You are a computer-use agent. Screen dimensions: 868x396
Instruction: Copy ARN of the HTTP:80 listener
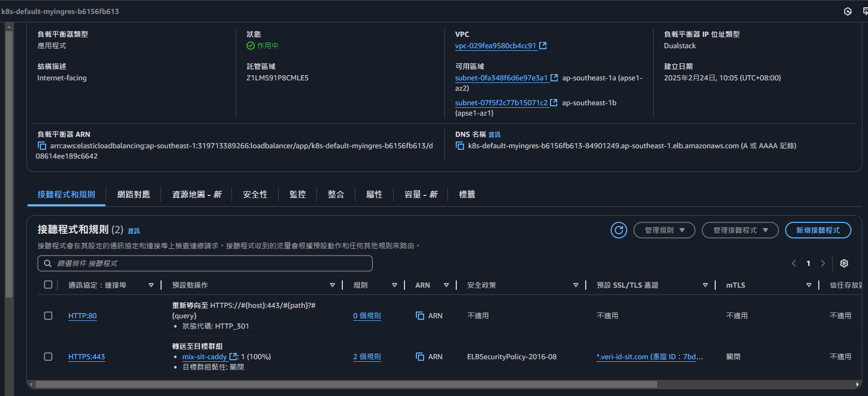(420, 316)
